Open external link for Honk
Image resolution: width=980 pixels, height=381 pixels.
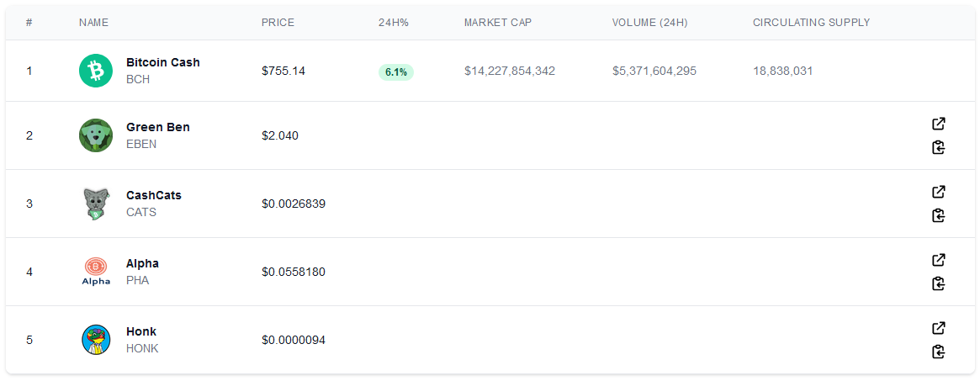click(x=938, y=328)
